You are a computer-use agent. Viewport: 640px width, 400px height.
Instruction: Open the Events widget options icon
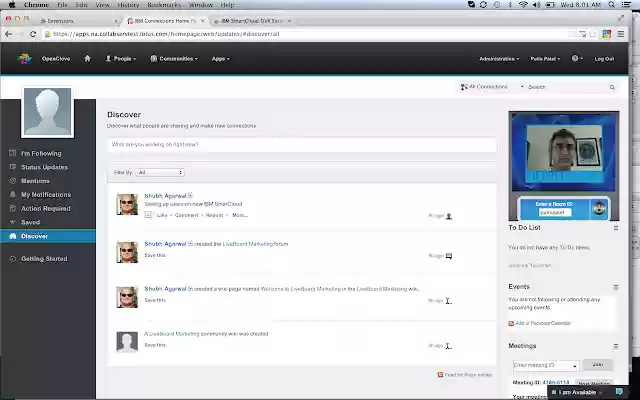(x=616, y=287)
